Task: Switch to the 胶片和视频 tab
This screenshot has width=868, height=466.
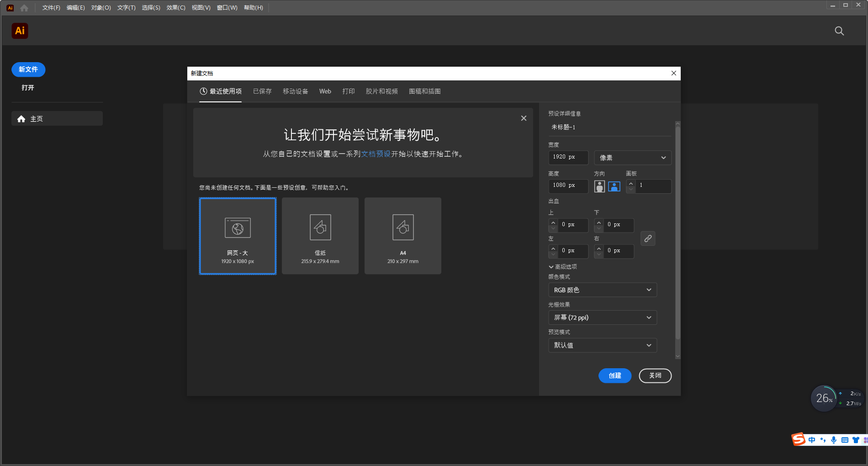Action: (x=381, y=91)
